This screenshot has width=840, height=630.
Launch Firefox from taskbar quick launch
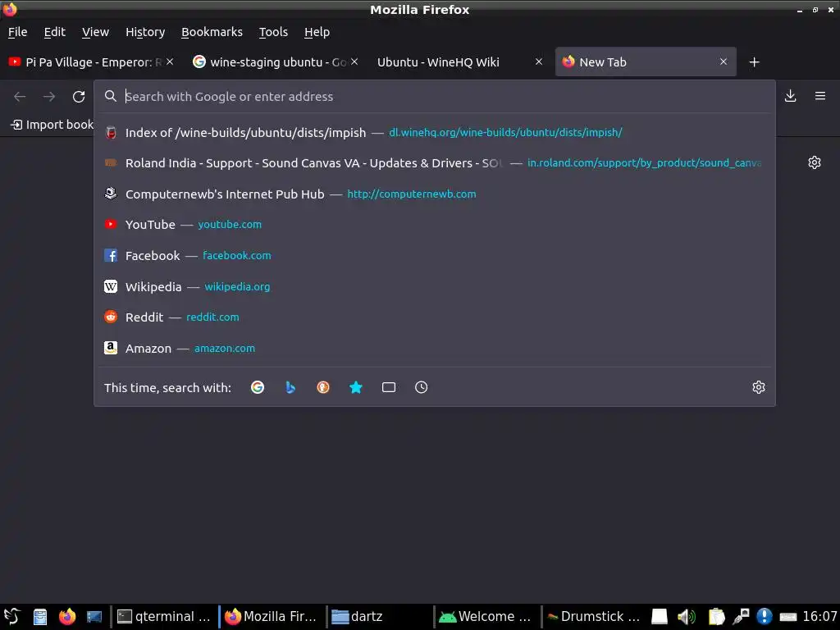pos(67,617)
